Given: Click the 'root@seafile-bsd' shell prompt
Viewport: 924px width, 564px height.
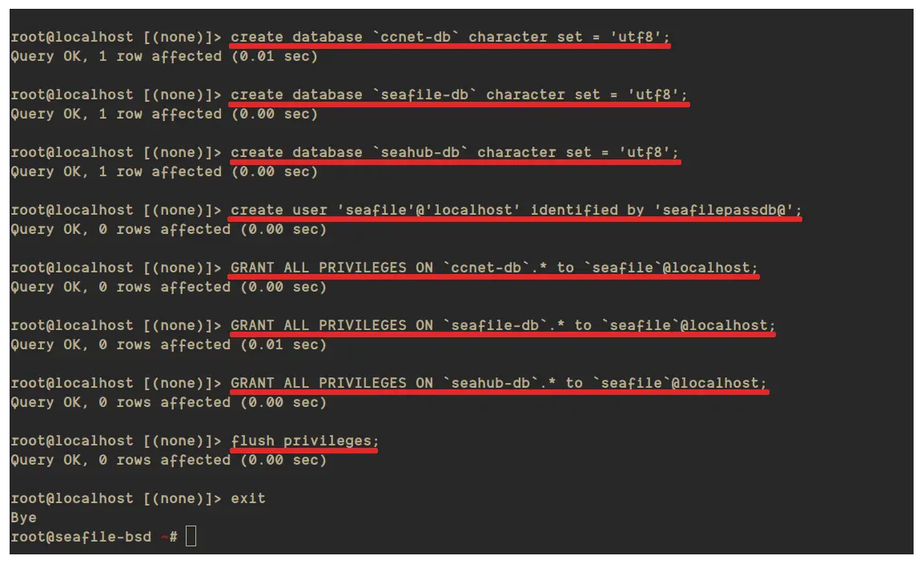Looking at the screenshot, I should tap(81, 537).
